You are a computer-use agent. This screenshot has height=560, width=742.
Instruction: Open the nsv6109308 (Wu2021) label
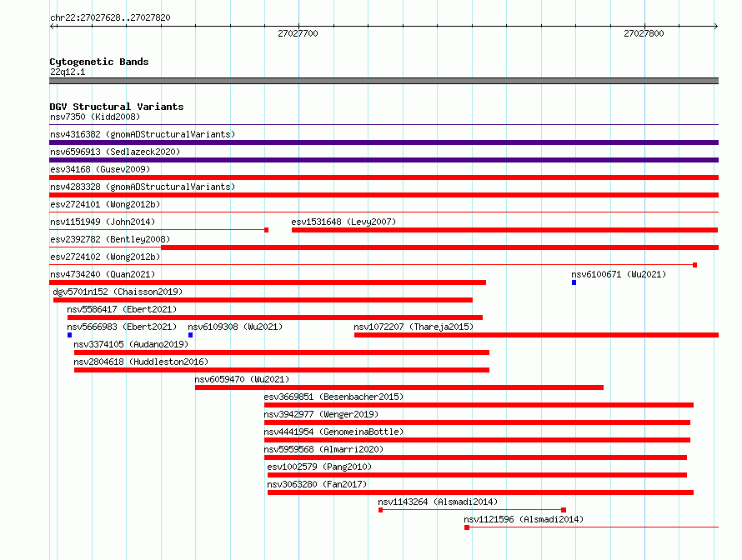coord(235,327)
